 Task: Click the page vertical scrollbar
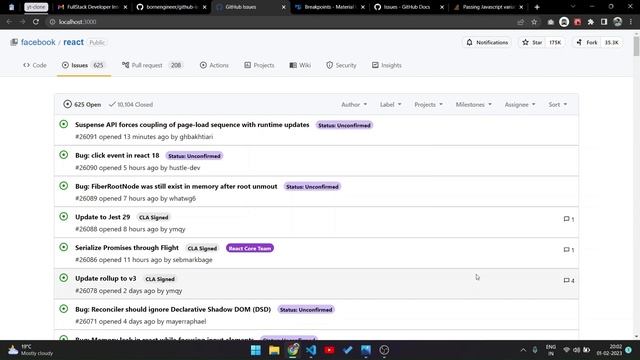636,46
